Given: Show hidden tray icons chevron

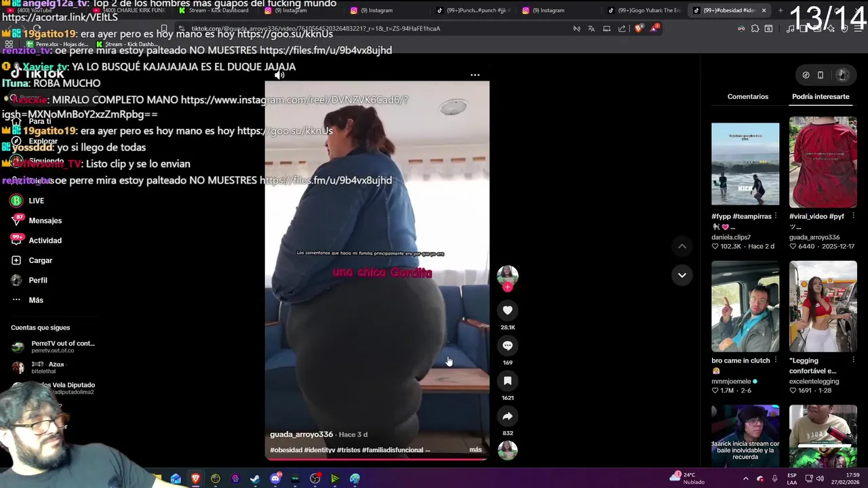Looking at the screenshot, I should coord(745,479).
